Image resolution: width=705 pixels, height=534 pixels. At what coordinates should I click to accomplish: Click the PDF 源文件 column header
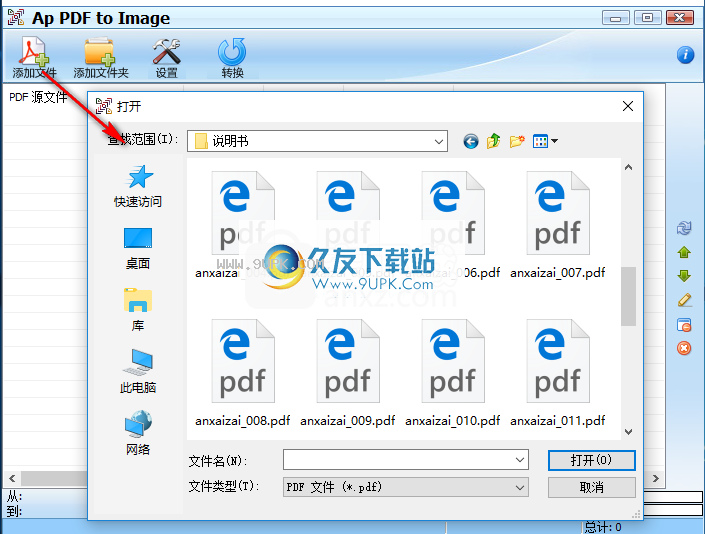pos(38,97)
